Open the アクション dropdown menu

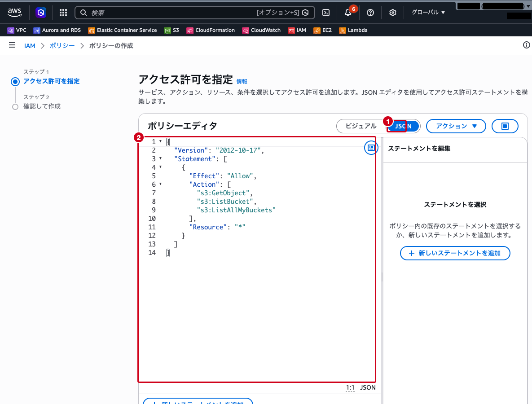[456, 126]
